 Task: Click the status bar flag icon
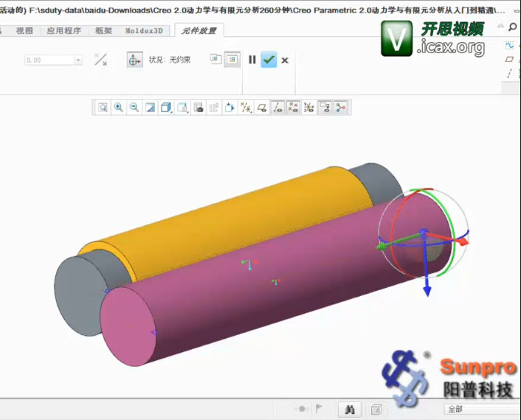(318, 408)
